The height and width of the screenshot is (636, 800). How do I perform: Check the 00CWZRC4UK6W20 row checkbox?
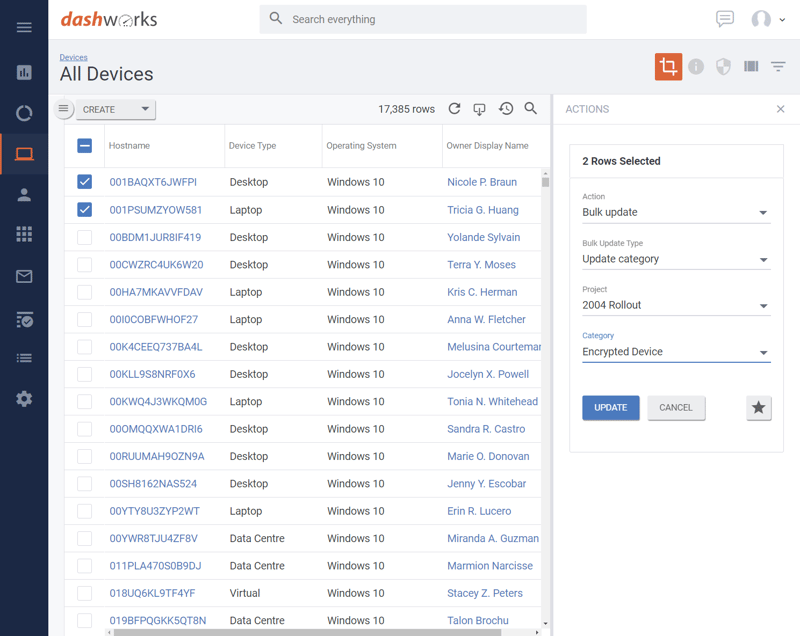[x=85, y=265]
